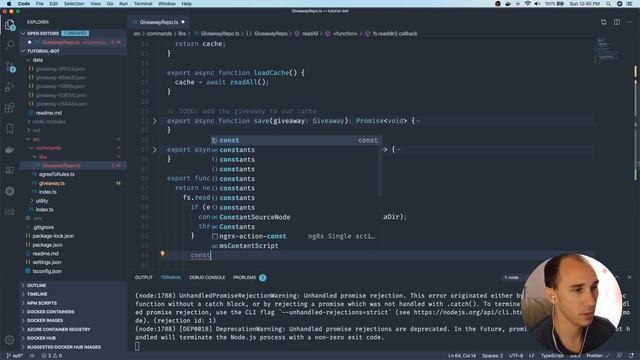Select 'ngrx-action-const' snippet suggestion
640x360 pixels.
click(x=296, y=236)
